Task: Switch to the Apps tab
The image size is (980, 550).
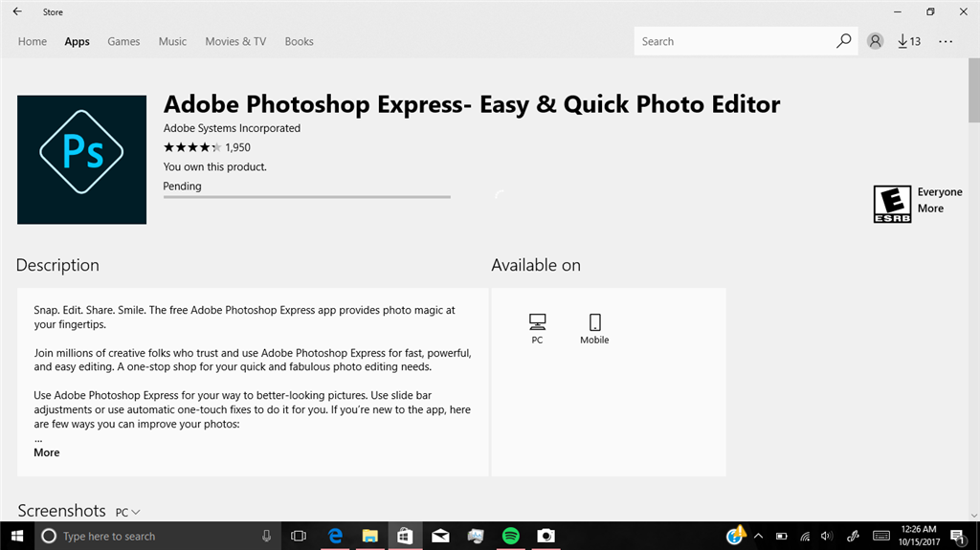Action: [77, 41]
